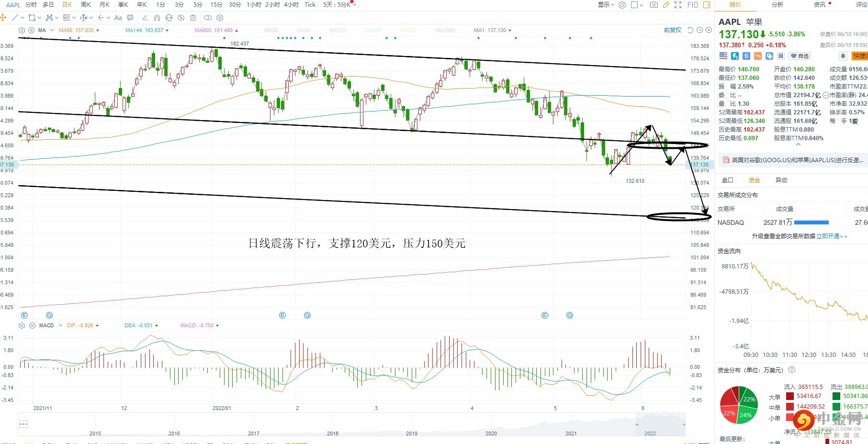Viewport: 868px width, 444px height.
Task: Zoom out chart with minus icon
Action: coord(699,30)
